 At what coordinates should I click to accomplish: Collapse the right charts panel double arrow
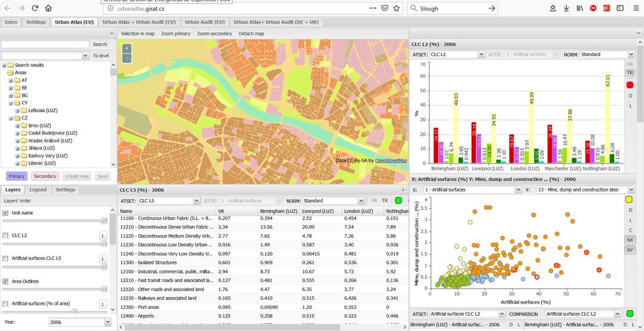638,33
